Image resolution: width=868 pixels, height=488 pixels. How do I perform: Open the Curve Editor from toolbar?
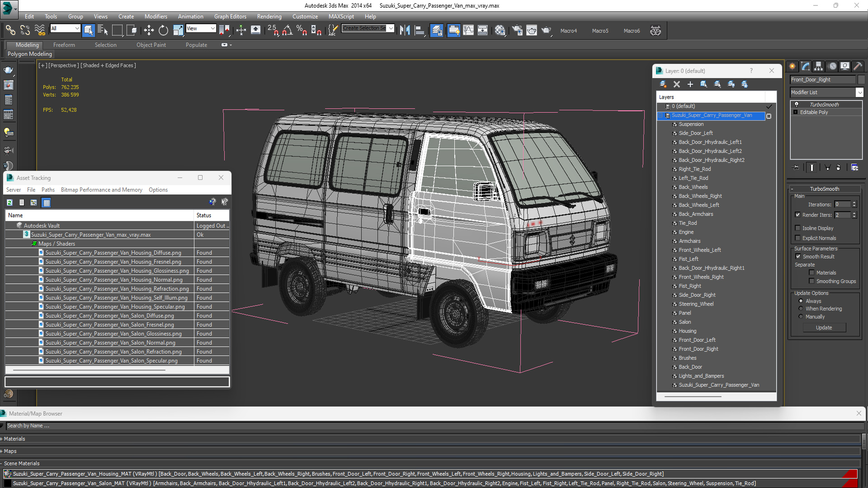468,30
